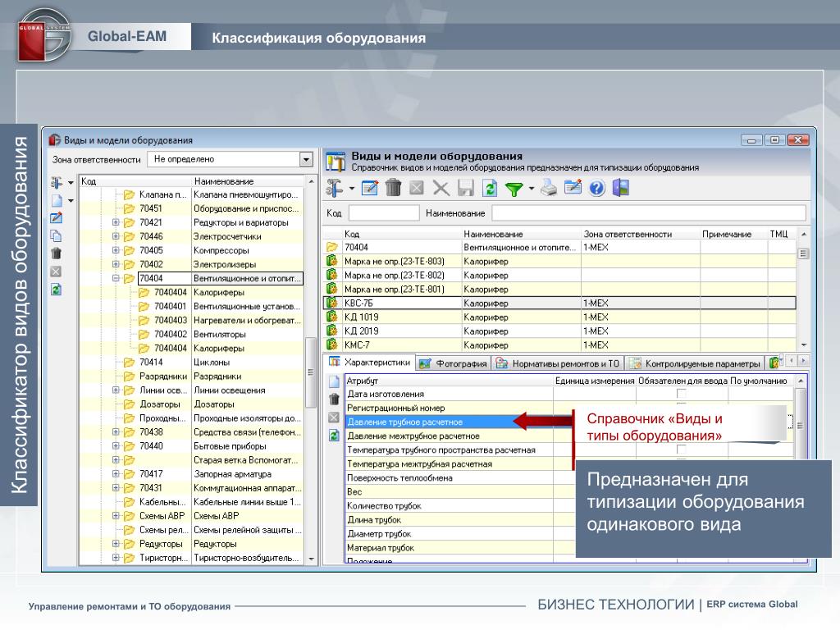
Task: Click gray cancel icon in characteristics panel
Action: [334, 418]
